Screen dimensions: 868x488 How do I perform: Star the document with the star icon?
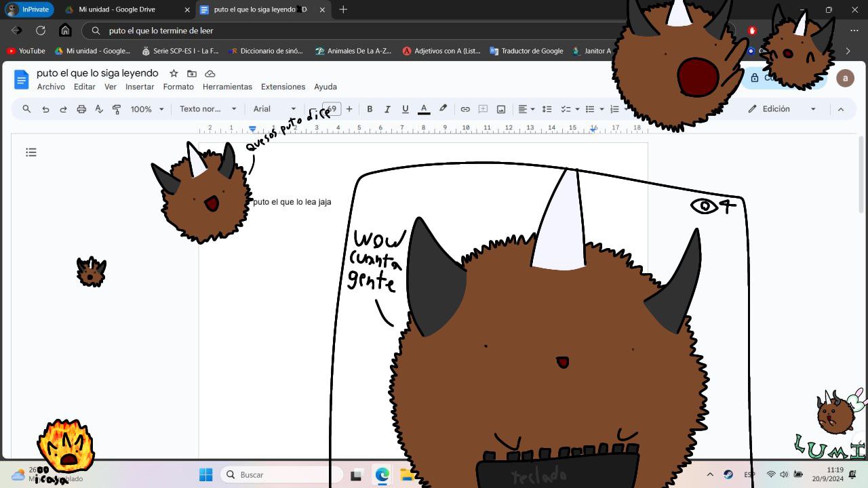pyautogui.click(x=174, y=73)
